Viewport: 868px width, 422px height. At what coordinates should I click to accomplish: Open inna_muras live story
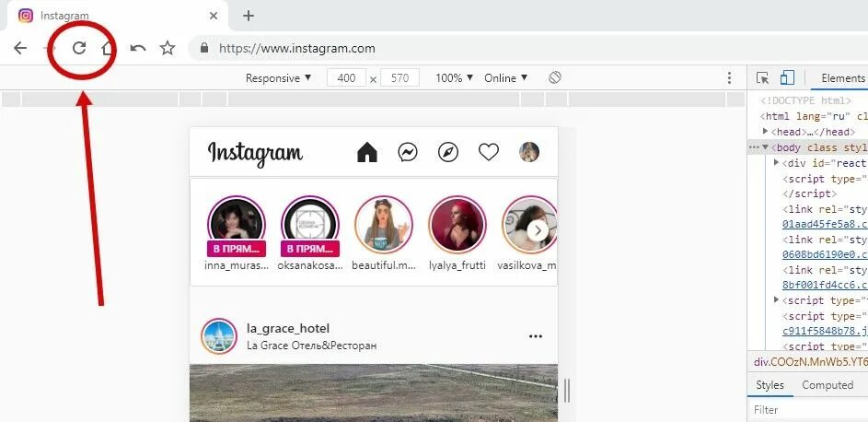237,224
